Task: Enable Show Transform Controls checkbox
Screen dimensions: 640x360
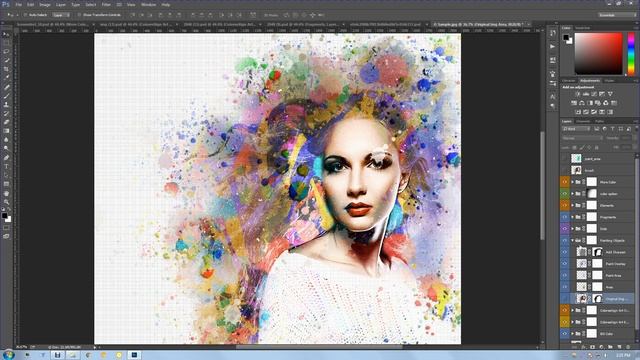Action: [79, 15]
